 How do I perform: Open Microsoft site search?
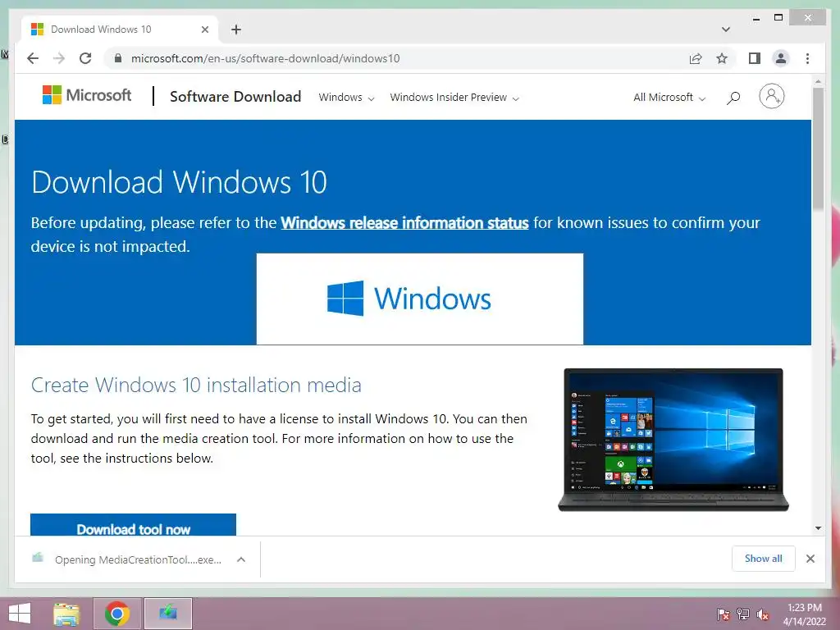click(x=733, y=98)
